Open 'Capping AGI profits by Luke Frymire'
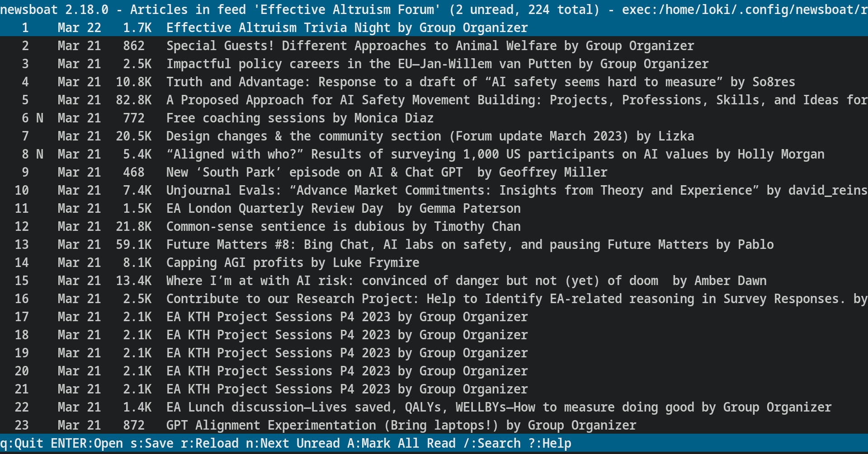 (292, 262)
